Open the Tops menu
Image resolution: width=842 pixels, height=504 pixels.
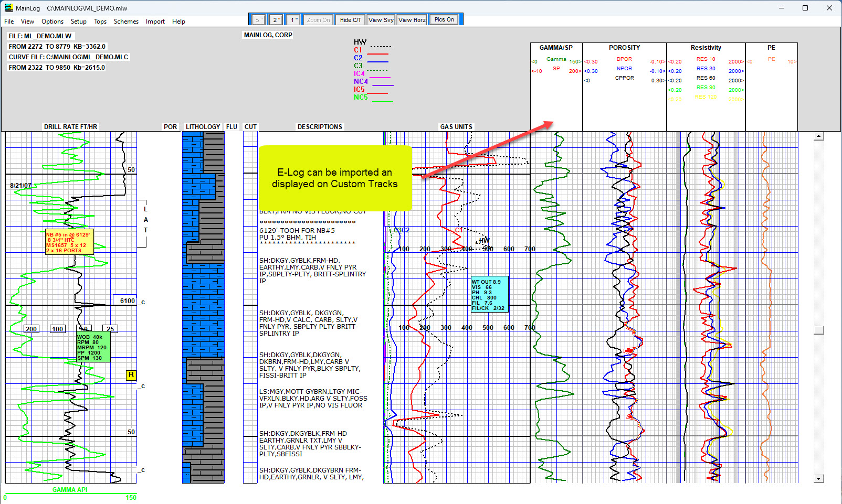coord(100,22)
